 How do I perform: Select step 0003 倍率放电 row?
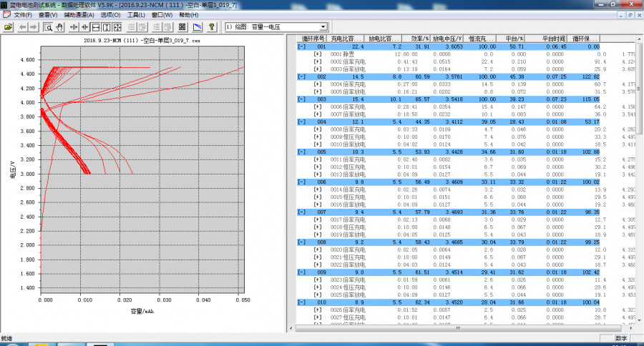[466, 69]
